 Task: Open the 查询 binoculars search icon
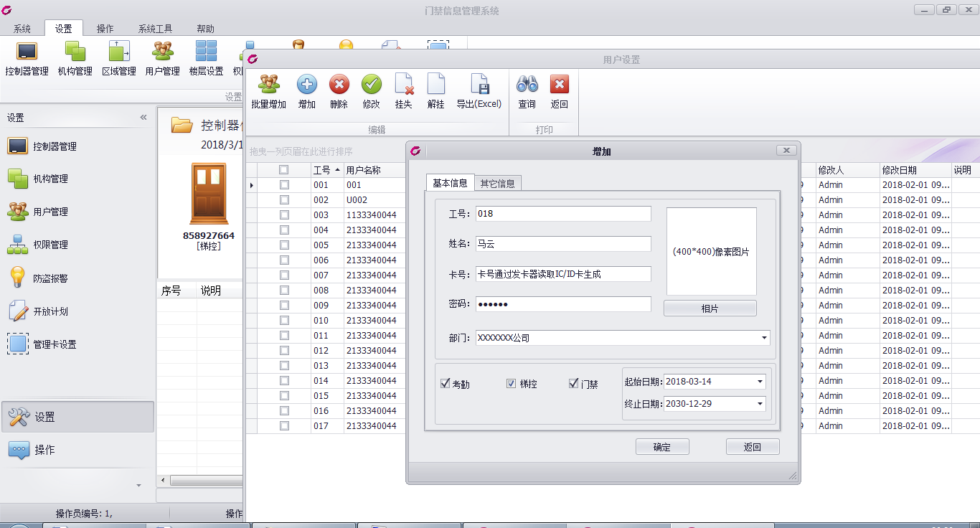pyautogui.click(x=527, y=85)
